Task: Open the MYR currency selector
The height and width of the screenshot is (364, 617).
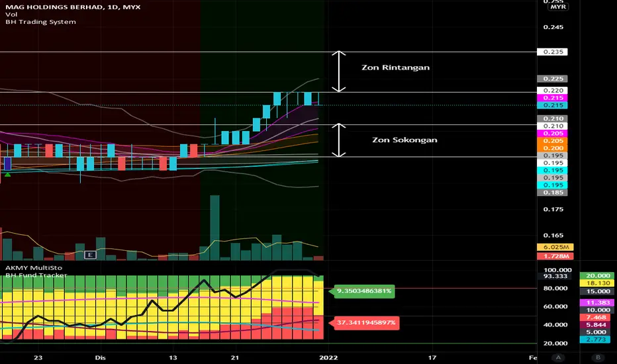Action: click(x=558, y=7)
